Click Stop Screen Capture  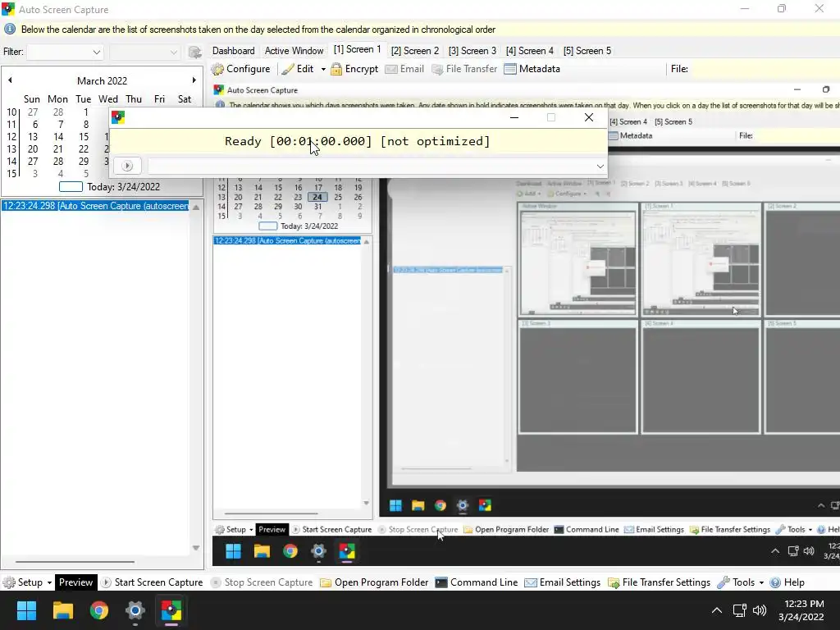coord(262,582)
